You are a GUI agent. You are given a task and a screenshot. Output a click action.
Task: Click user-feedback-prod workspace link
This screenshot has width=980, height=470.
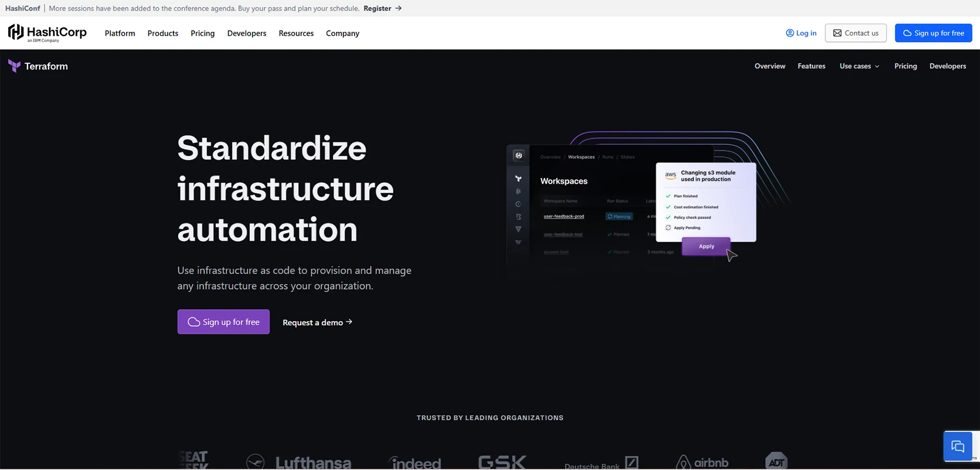(564, 216)
